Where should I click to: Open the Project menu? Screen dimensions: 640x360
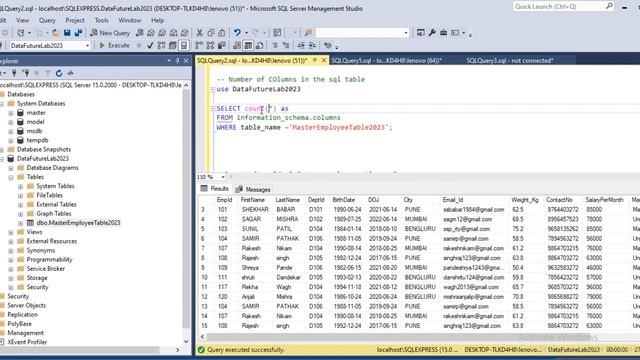[x=75, y=20]
